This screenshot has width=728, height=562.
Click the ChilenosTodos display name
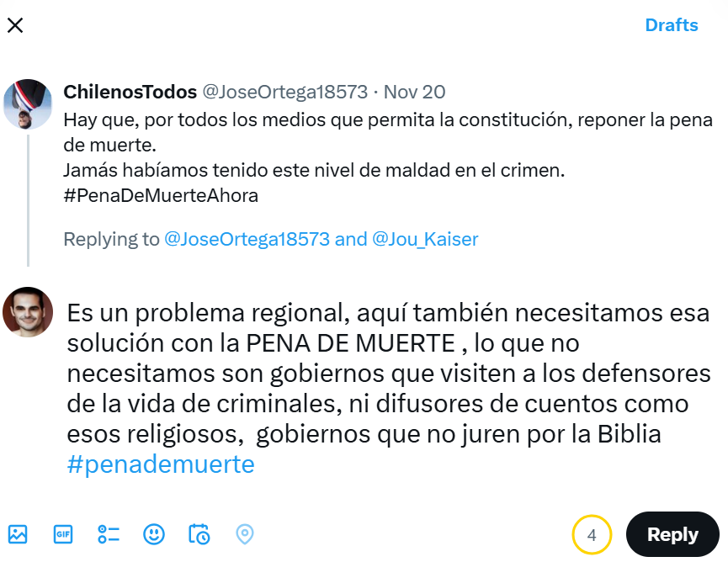pos(126,92)
